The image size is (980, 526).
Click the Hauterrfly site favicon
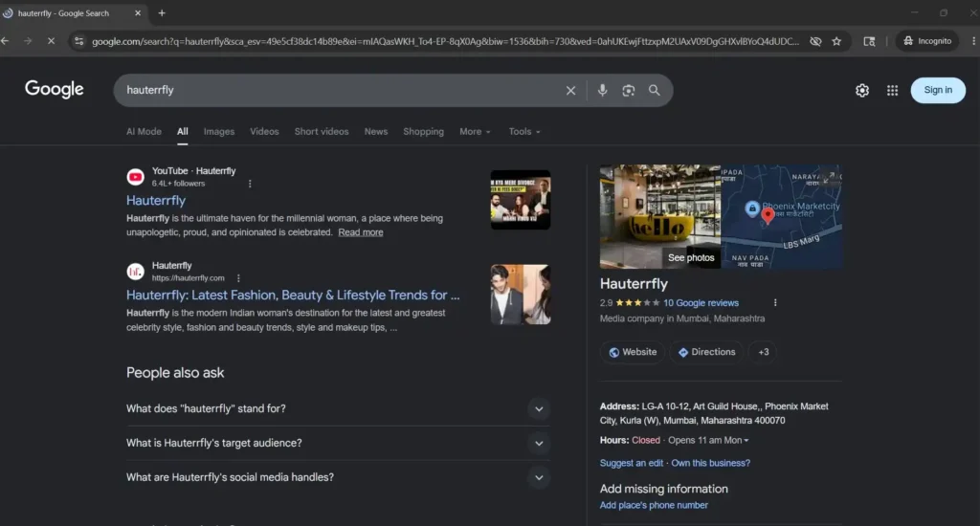tap(136, 271)
